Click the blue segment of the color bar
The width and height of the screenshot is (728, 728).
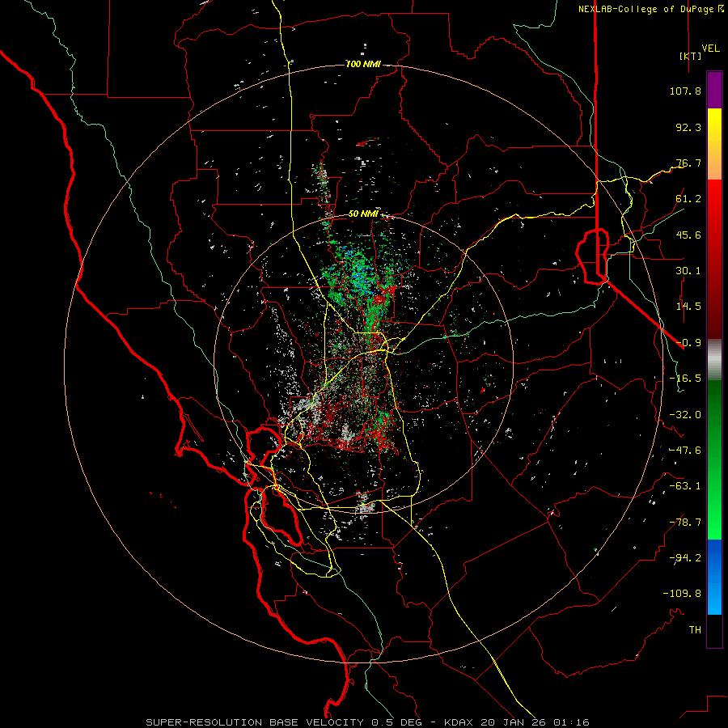(714, 577)
